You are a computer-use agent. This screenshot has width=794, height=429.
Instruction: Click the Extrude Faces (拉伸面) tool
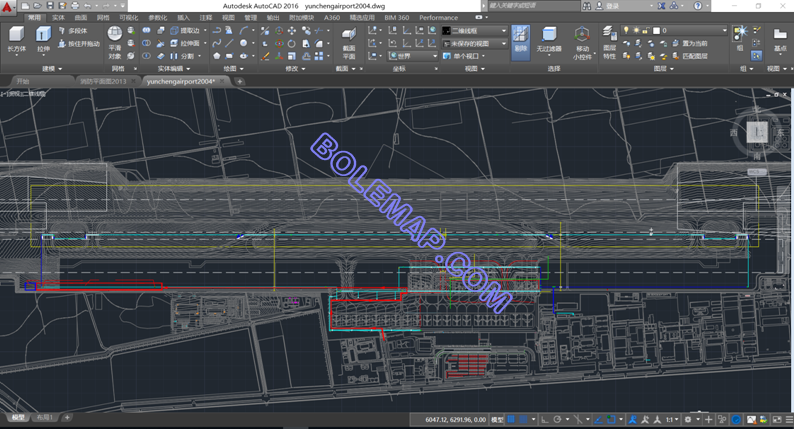[x=185, y=44]
